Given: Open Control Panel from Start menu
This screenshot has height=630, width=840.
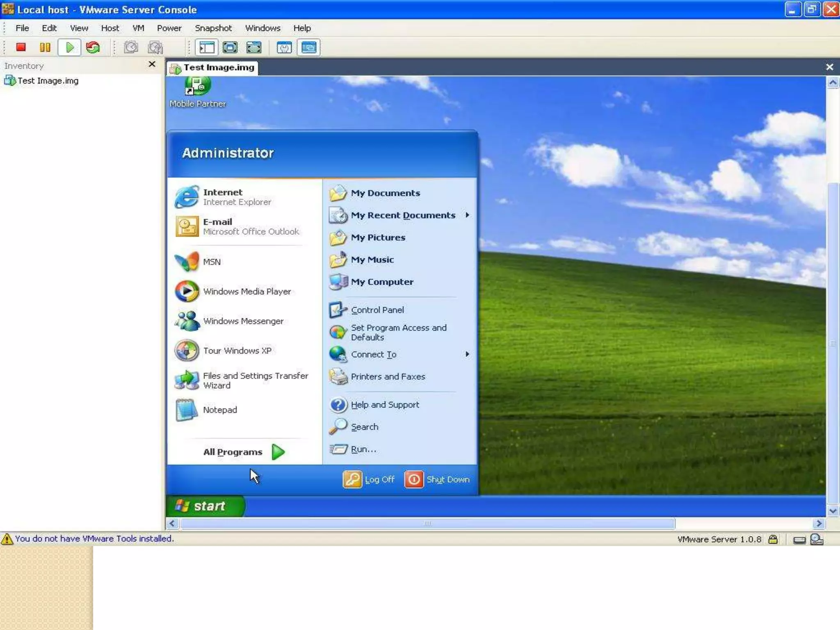Looking at the screenshot, I should click(x=377, y=310).
